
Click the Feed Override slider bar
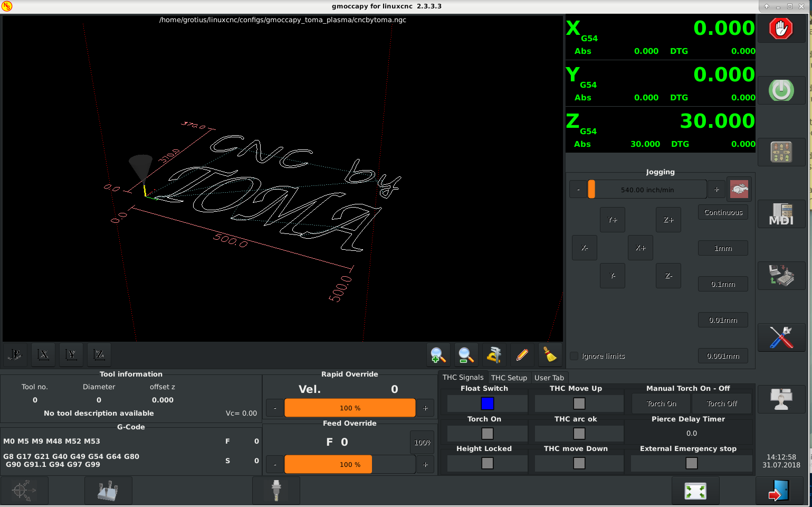click(350, 465)
